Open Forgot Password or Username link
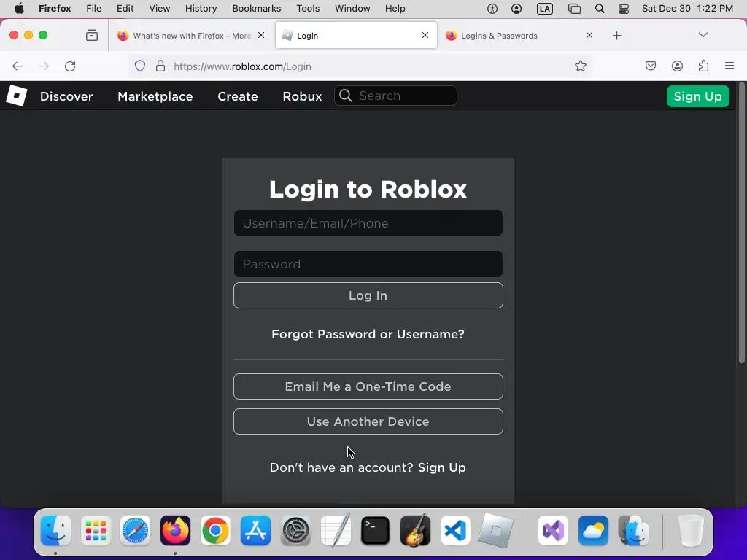Screen dimensions: 747x560 (x=368, y=334)
